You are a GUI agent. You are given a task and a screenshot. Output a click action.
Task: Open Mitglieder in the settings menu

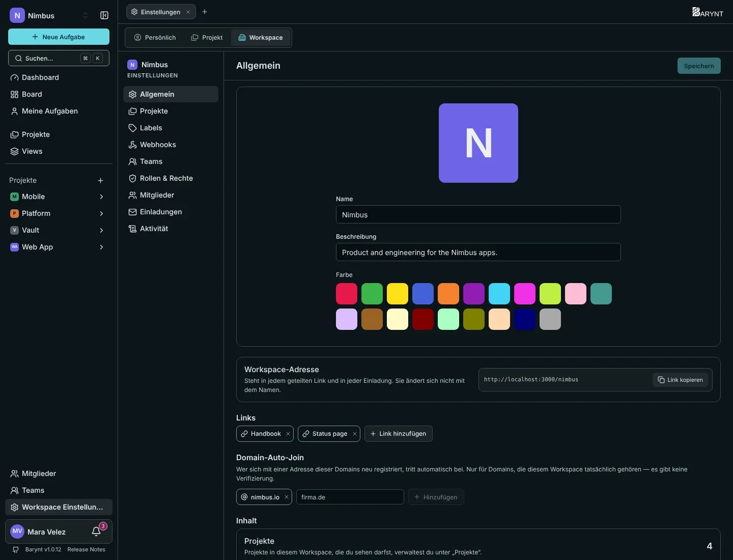pyautogui.click(x=171, y=195)
